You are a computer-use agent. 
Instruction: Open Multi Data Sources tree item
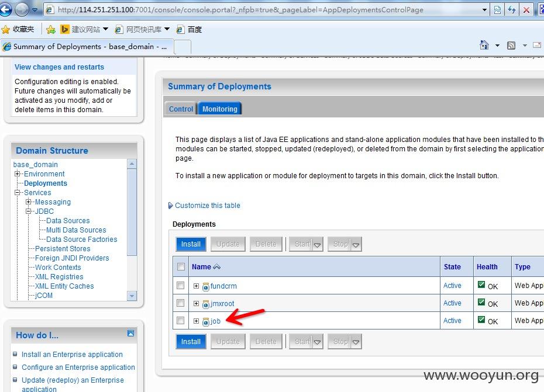76,230
